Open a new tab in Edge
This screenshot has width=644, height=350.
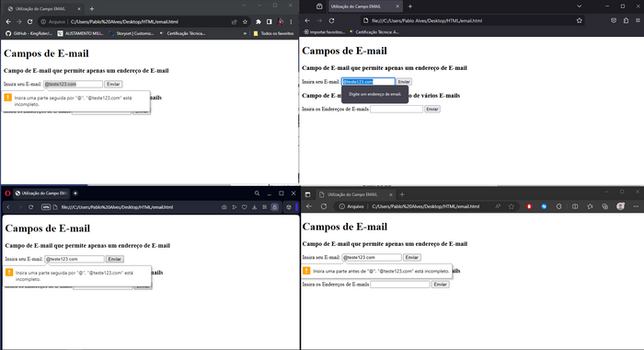(x=402, y=194)
